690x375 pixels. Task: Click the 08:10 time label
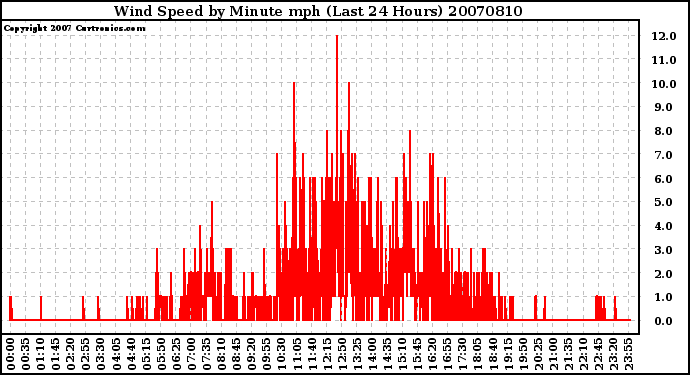tap(221, 354)
